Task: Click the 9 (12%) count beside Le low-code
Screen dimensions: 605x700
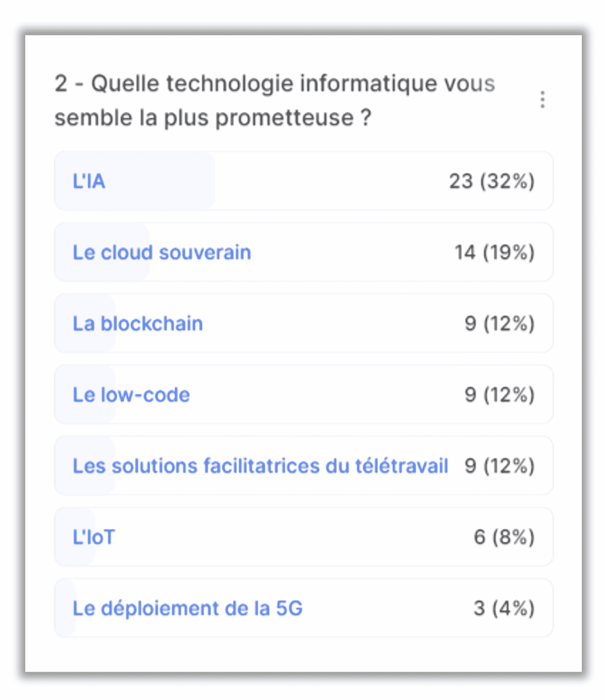Action: (499, 395)
